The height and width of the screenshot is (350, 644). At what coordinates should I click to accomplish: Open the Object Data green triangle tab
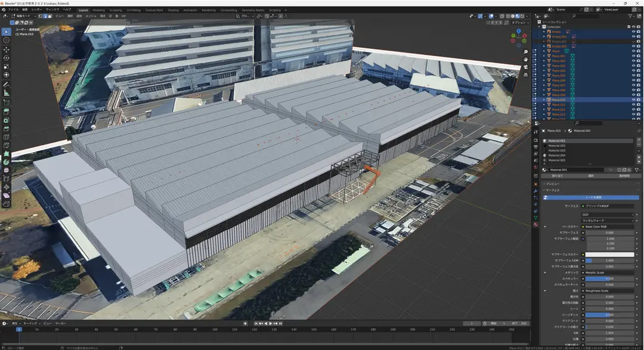click(535, 218)
